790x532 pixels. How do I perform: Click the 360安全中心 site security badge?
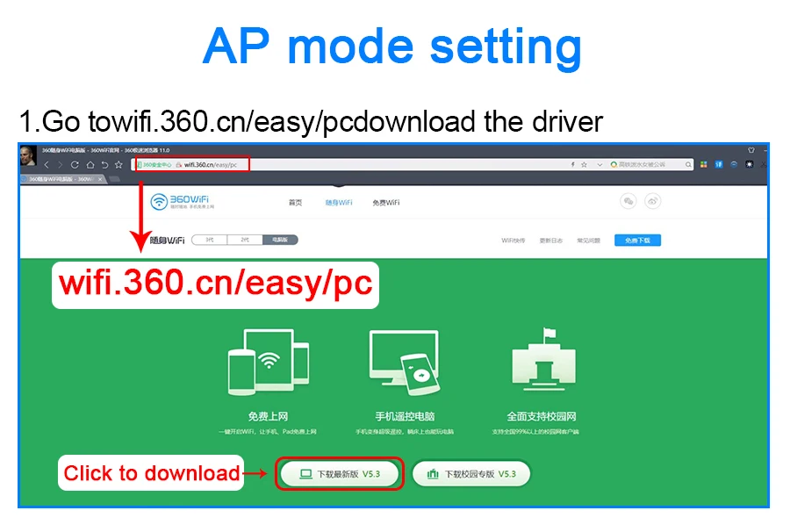point(154,165)
